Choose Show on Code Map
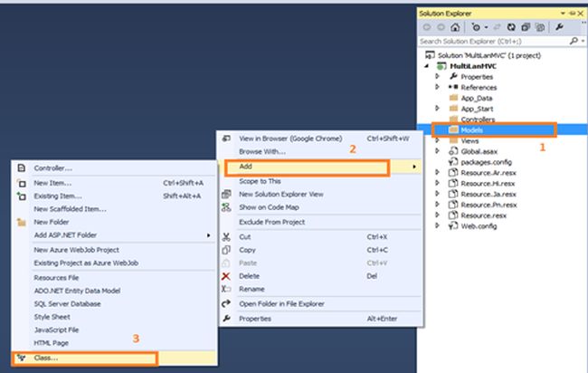This screenshot has width=588, height=373. (x=320, y=207)
